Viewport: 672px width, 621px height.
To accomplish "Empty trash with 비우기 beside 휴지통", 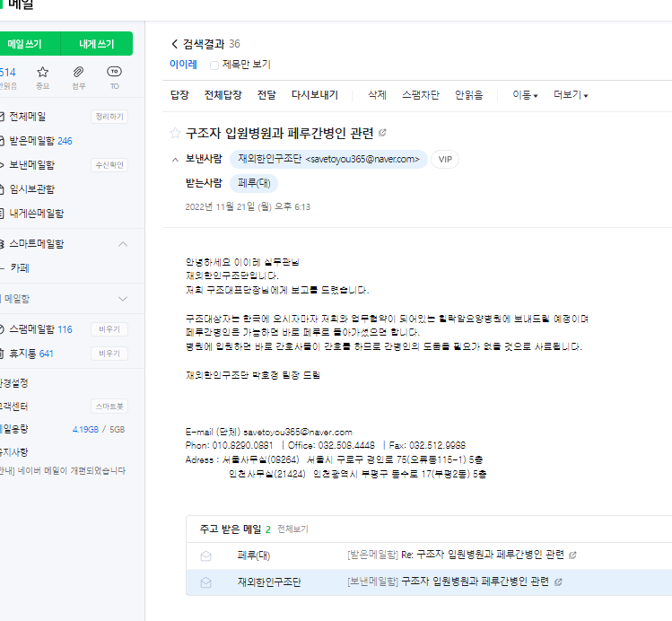I will pyautogui.click(x=109, y=354).
